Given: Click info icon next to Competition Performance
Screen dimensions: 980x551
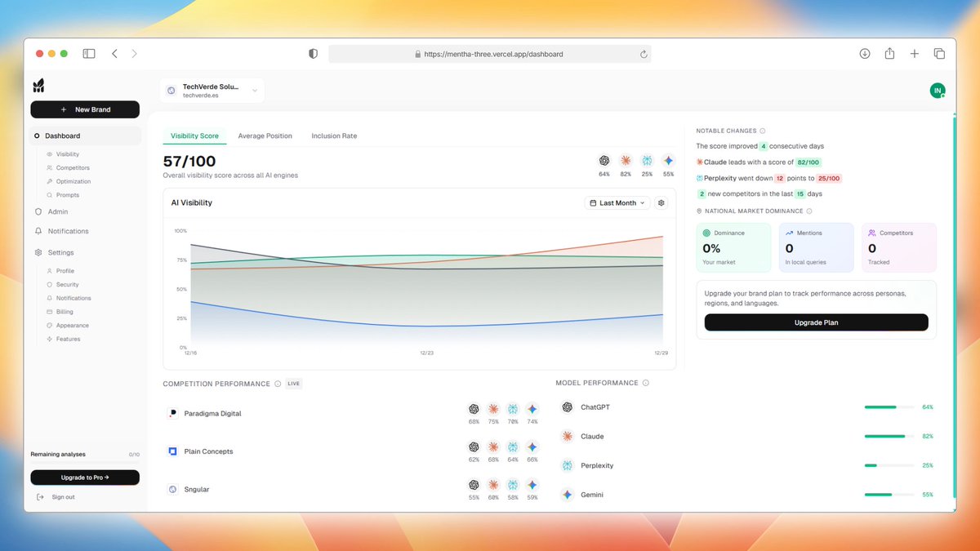Looking at the screenshot, I should (x=278, y=384).
